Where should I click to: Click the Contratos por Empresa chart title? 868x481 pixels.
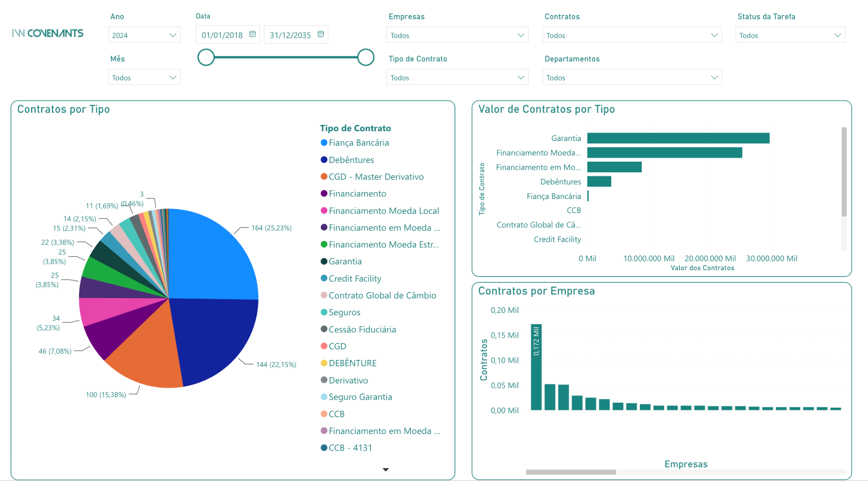537,291
